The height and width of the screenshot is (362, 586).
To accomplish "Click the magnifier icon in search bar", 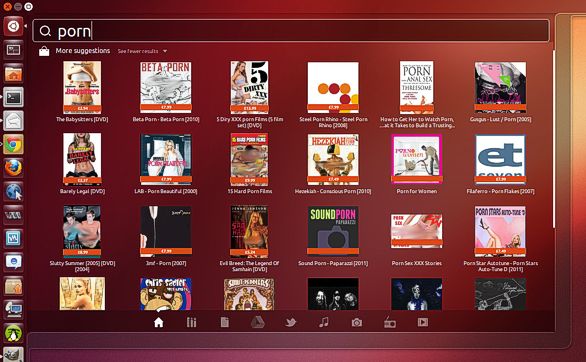I will click(45, 31).
